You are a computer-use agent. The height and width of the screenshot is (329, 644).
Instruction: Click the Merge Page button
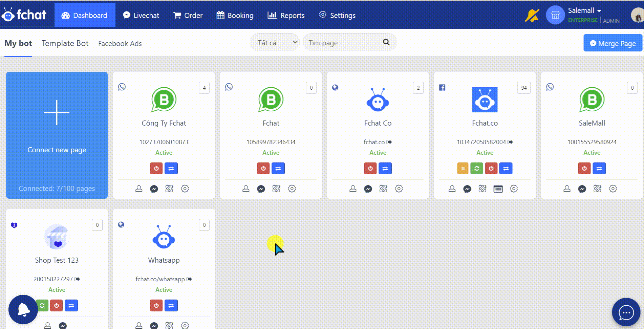(613, 43)
